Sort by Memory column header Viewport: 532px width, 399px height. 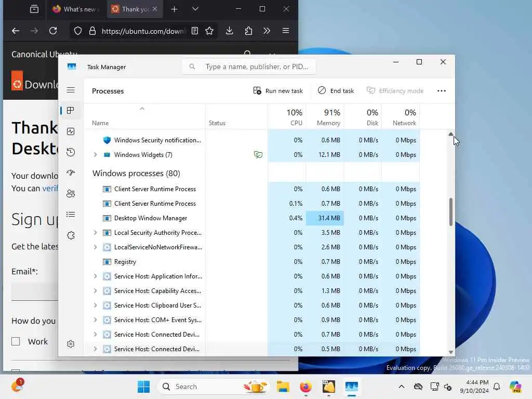(325, 117)
